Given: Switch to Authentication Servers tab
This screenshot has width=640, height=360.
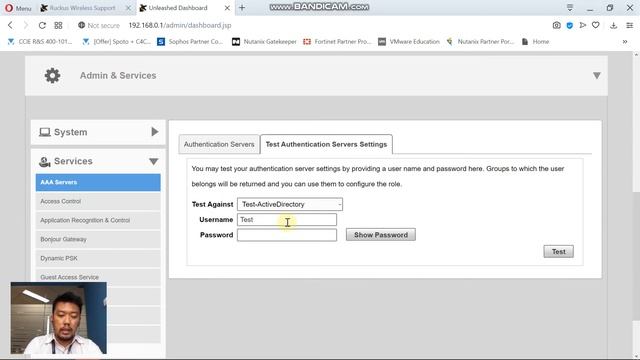Looking at the screenshot, I should pyautogui.click(x=219, y=144).
